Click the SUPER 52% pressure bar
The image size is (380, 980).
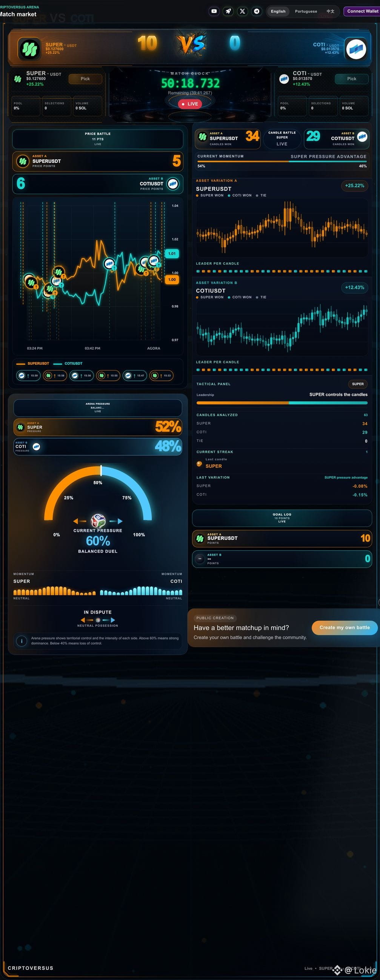click(98, 427)
